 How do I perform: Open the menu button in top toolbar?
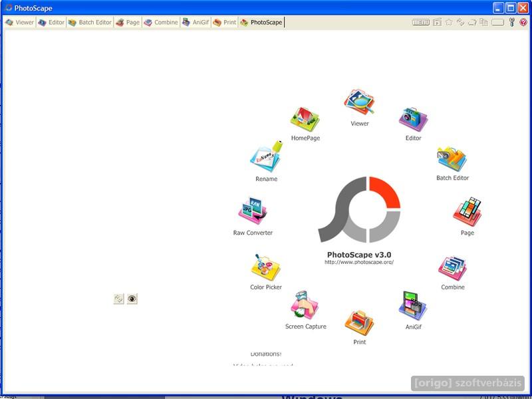click(x=421, y=23)
